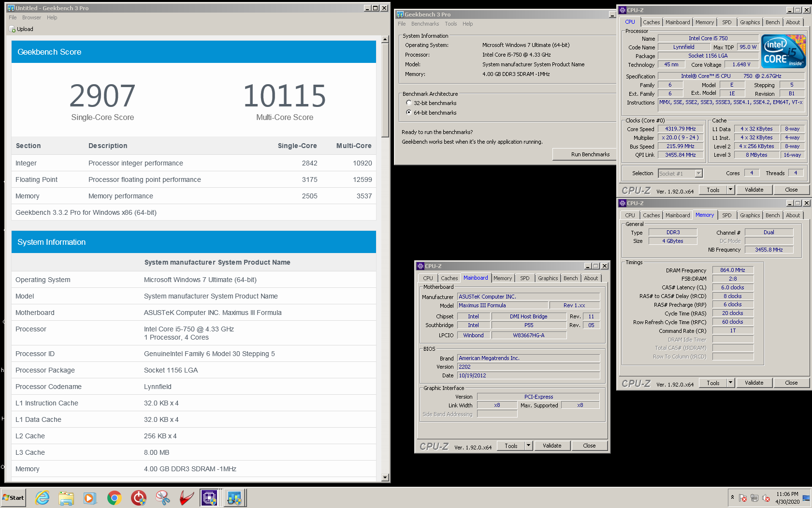Click the Intel Core i5 logo in CPU-Z

[783, 51]
